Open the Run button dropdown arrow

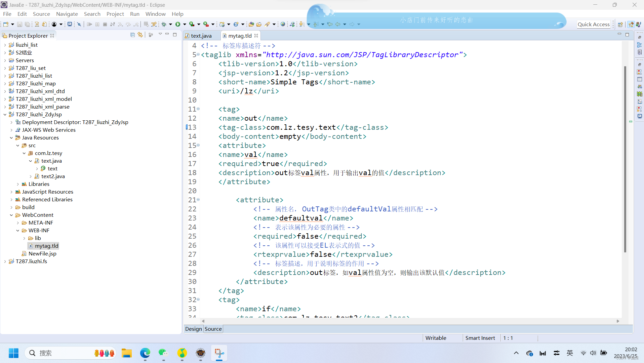coord(185,24)
